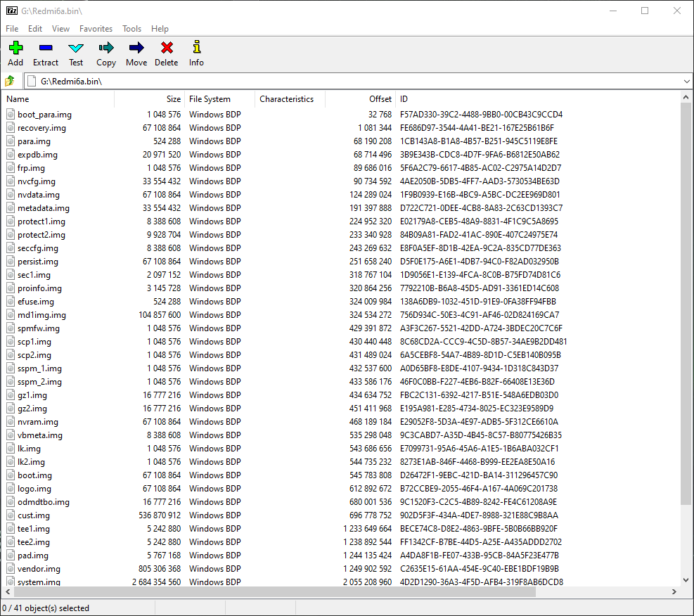Screen dimensions: 694x616
Task: Select the protect1.img file icon
Action: pos(11,222)
